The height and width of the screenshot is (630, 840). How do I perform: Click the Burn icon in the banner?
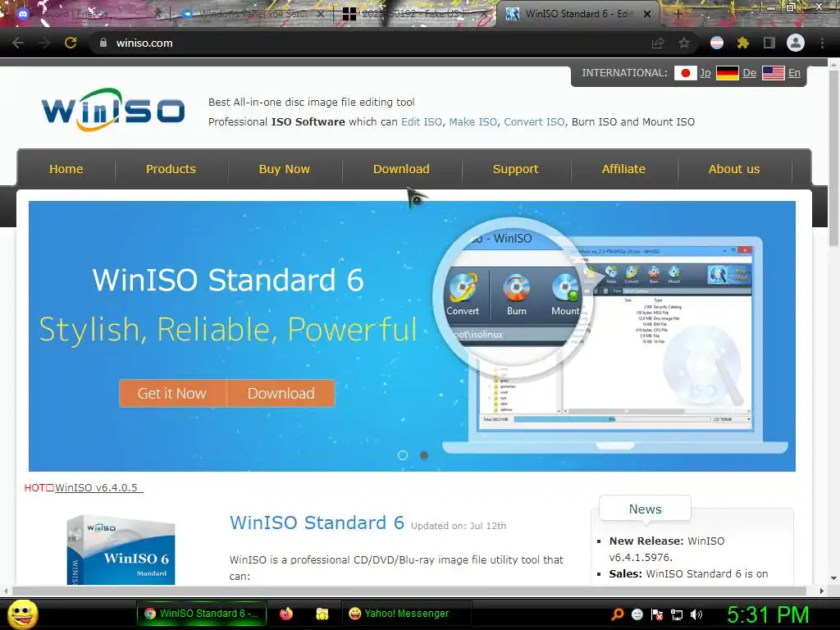[517, 289]
